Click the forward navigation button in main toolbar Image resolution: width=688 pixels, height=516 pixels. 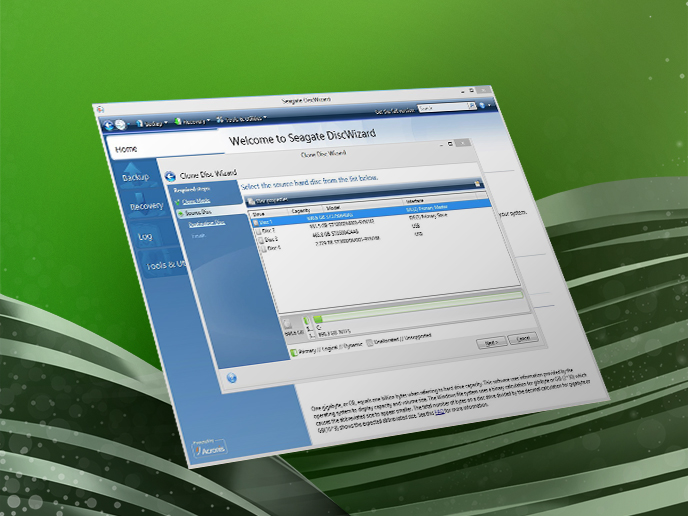click(120, 125)
